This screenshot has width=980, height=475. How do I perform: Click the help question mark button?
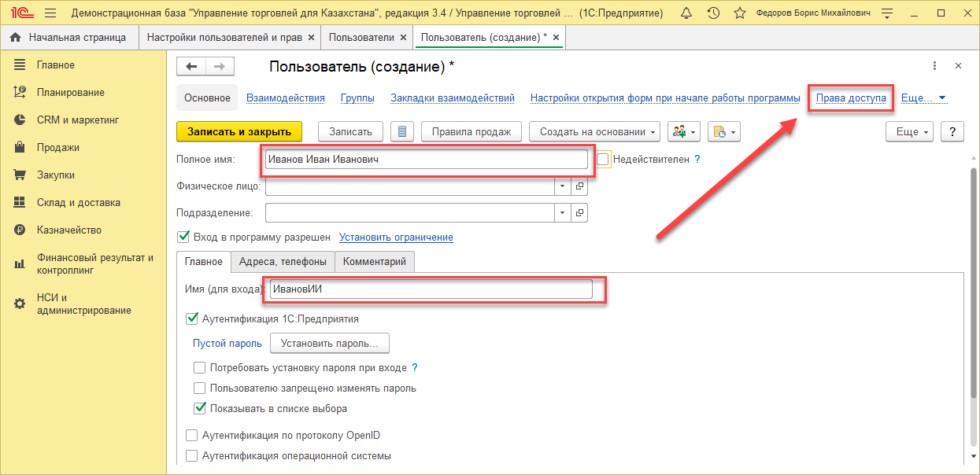(x=952, y=132)
